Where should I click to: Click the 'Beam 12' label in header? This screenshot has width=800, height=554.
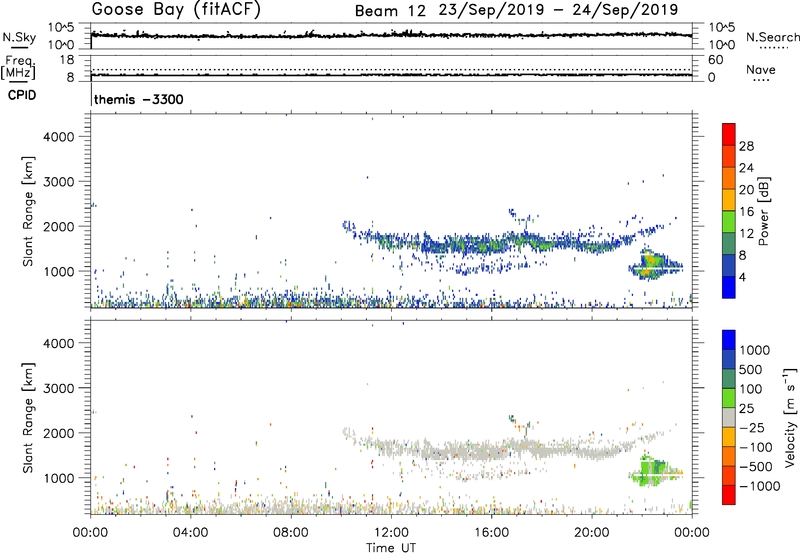tap(390, 11)
